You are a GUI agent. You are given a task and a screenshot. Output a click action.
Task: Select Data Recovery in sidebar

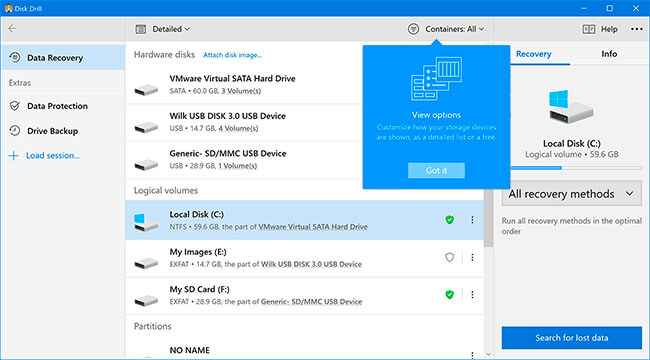(x=63, y=58)
